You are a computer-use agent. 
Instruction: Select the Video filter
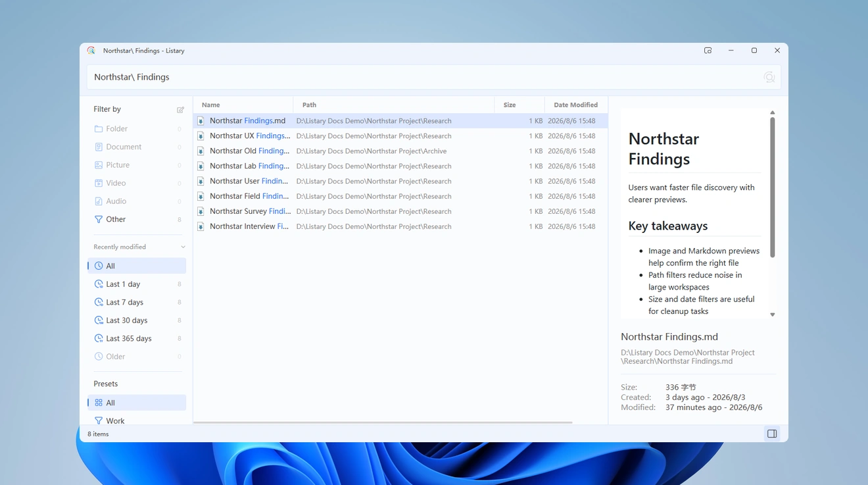pyautogui.click(x=137, y=183)
